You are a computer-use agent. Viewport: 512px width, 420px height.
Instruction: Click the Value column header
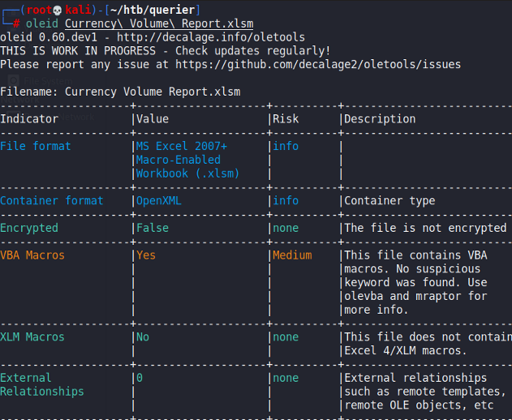pyautogui.click(x=153, y=119)
